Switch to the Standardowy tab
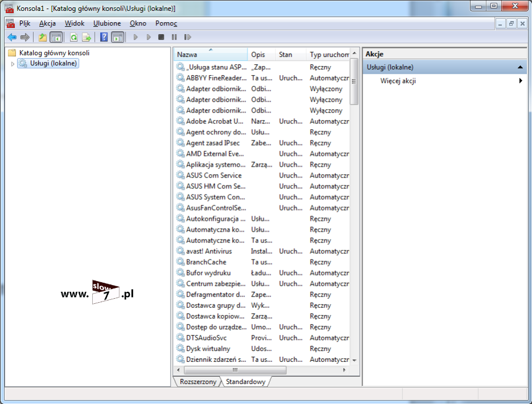532x404 pixels. pyautogui.click(x=246, y=382)
